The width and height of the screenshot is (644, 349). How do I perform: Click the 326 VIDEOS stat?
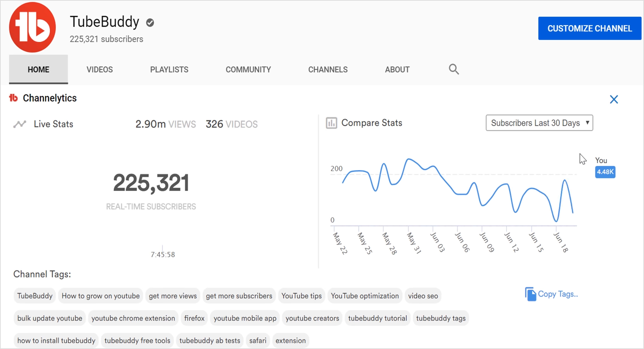pos(232,124)
